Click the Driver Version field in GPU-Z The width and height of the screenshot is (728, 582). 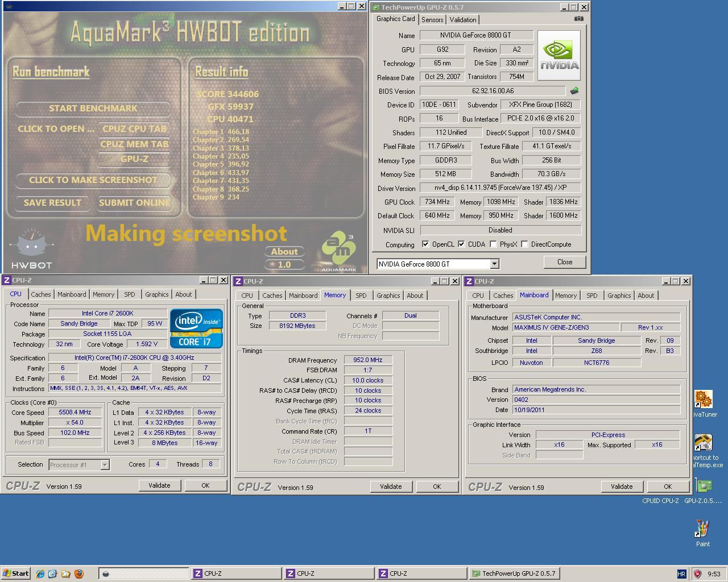[x=500, y=188]
